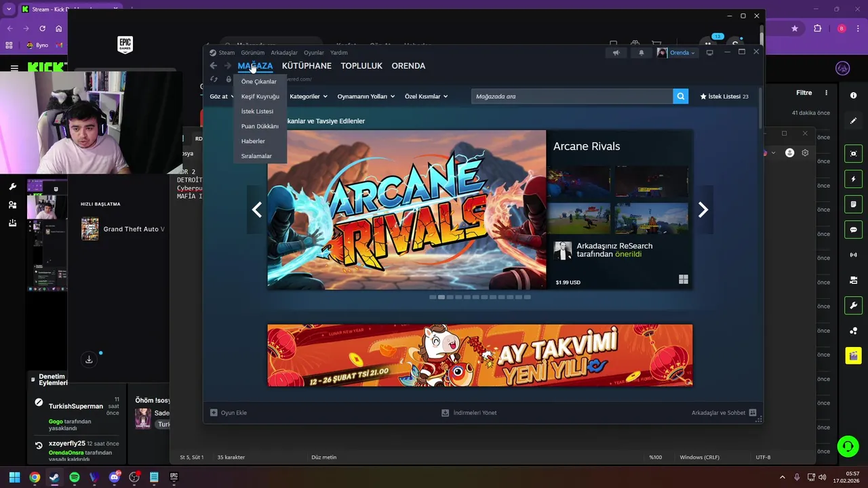
Task: Click the Kick chat bubble sidebar icon
Action: pos(854,230)
